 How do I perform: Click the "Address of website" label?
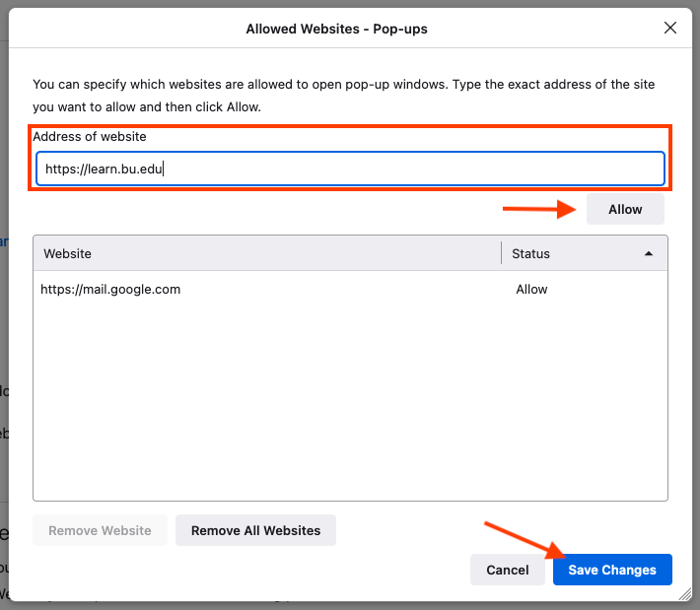point(90,137)
